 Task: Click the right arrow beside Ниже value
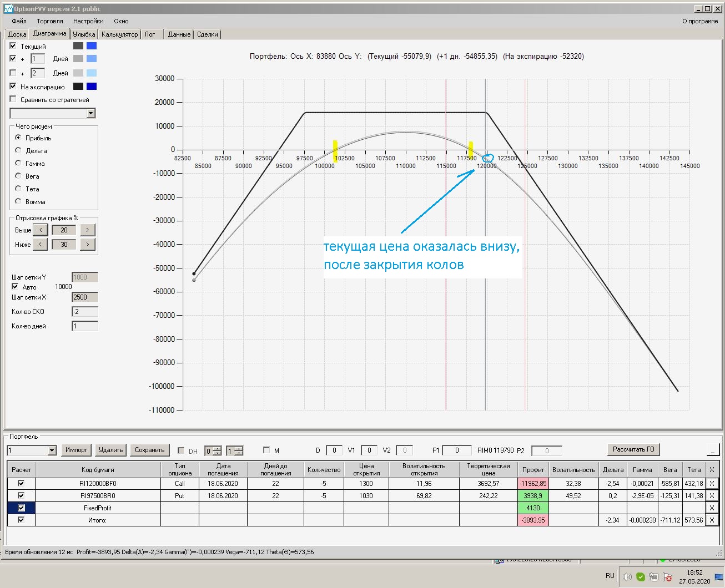tap(88, 245)
